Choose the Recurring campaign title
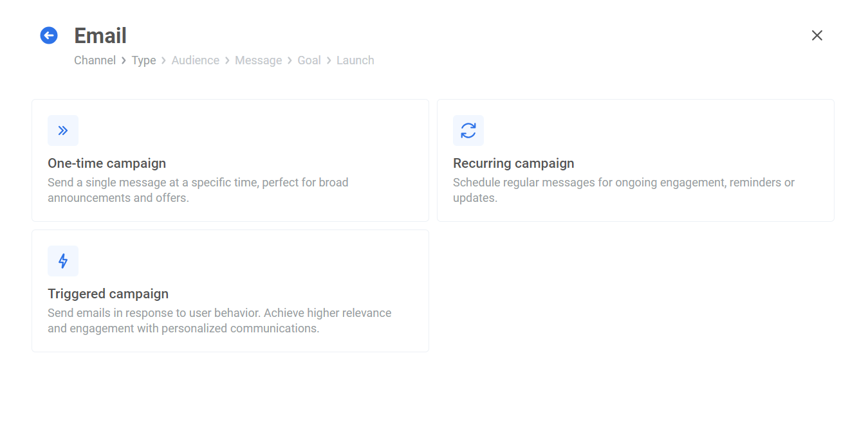The width and height of the screenshot is (868, 432). pos(513,163)
